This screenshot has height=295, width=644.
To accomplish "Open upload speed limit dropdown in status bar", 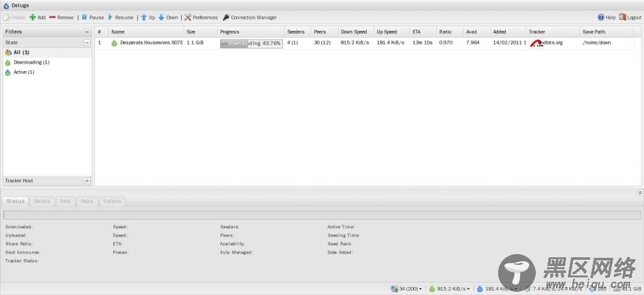I will point(497,289).
